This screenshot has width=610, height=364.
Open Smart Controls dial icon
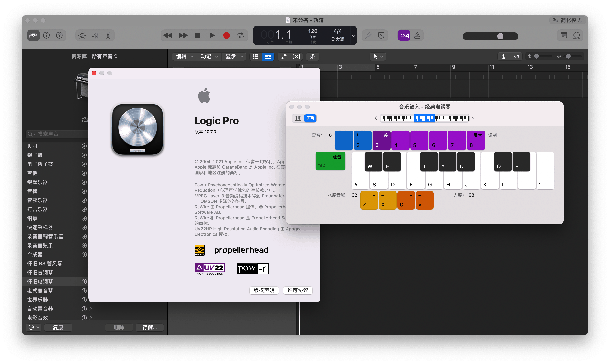82,36
